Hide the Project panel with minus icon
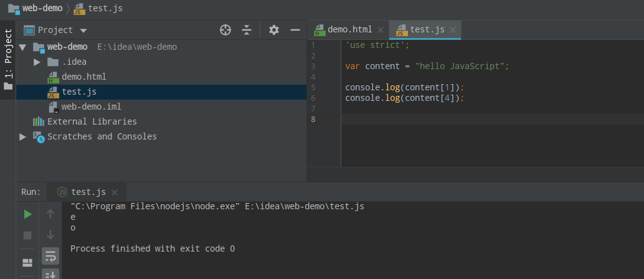Image resolution: width=644 pixels, height=279 pixels. (295, 30)
